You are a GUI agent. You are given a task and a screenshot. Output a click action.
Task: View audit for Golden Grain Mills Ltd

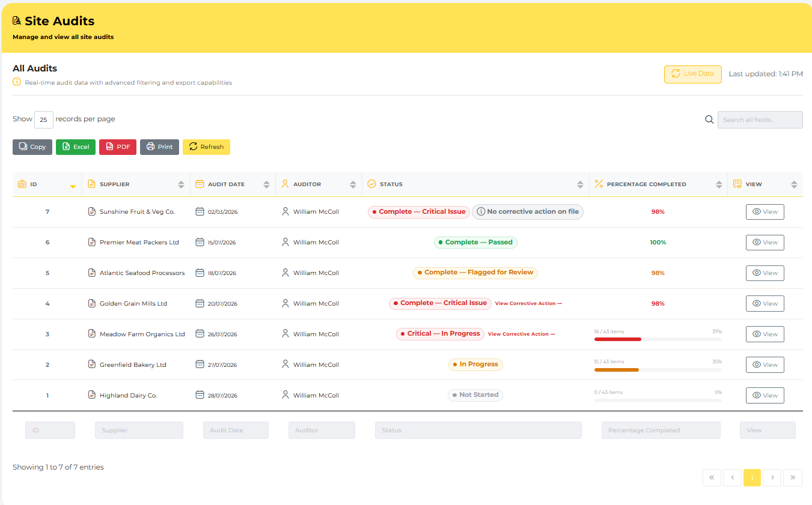pos(765,304)
